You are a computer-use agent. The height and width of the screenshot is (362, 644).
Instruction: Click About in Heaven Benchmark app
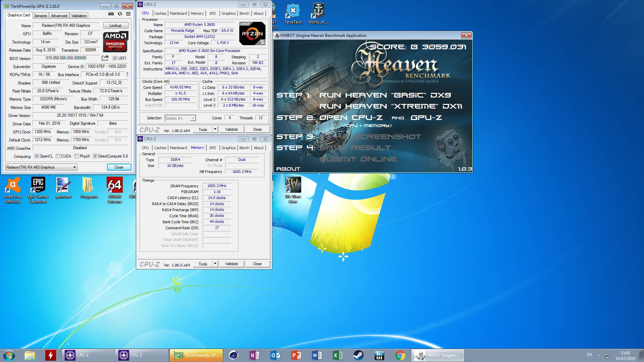[x=288, y=169]
